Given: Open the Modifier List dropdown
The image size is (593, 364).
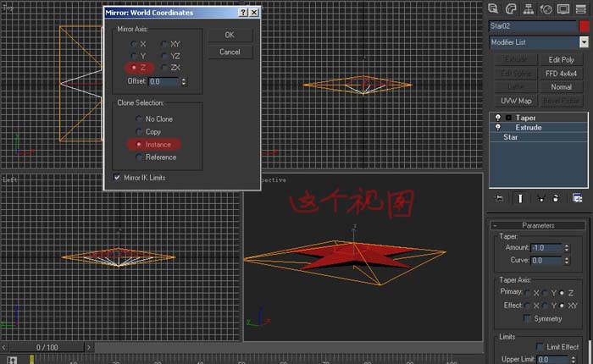Looking at the screenshot, I should click(584, 42).
